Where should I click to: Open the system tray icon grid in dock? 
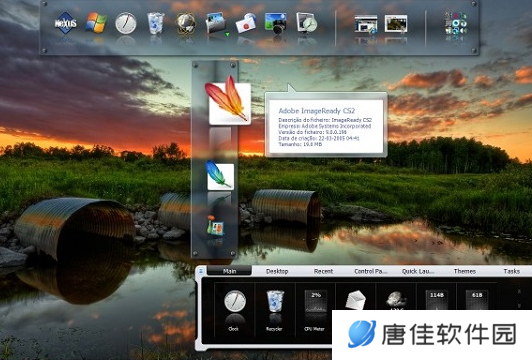point(456,23)
